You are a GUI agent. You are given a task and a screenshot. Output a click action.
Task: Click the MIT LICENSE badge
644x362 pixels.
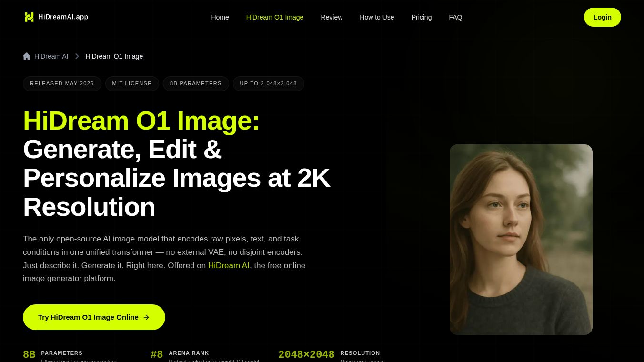click(132, 83)
